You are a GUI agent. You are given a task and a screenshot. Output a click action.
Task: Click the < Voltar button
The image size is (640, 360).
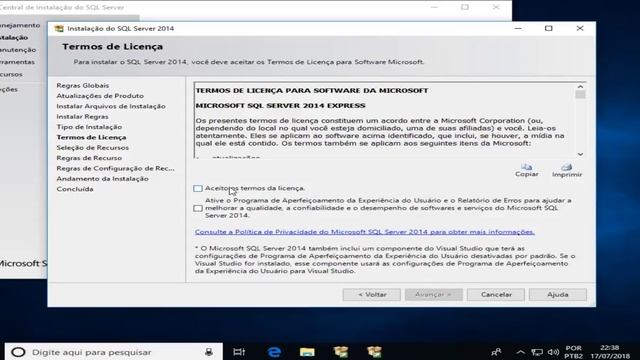[x=371, y=294]
